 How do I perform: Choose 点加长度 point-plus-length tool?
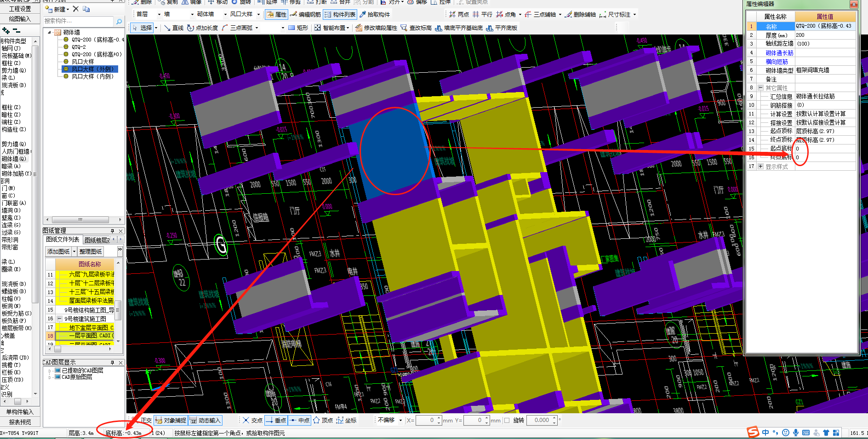pos(203,28)
